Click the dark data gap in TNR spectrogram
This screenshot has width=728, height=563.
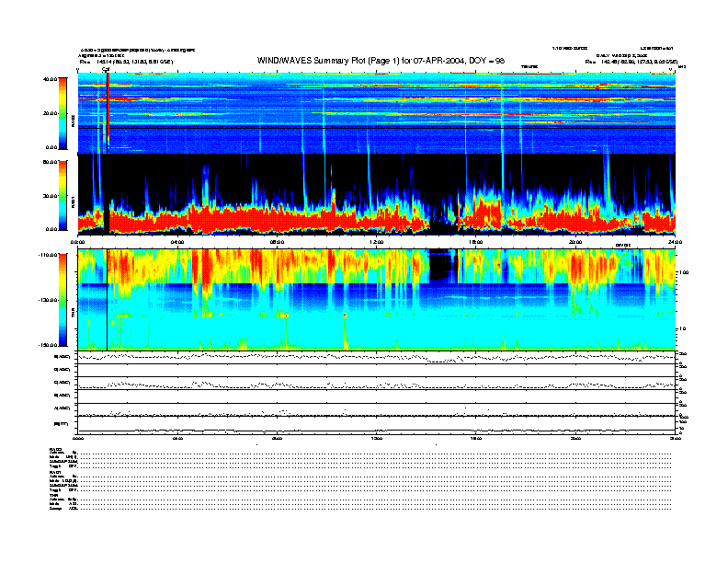point(445,269)
